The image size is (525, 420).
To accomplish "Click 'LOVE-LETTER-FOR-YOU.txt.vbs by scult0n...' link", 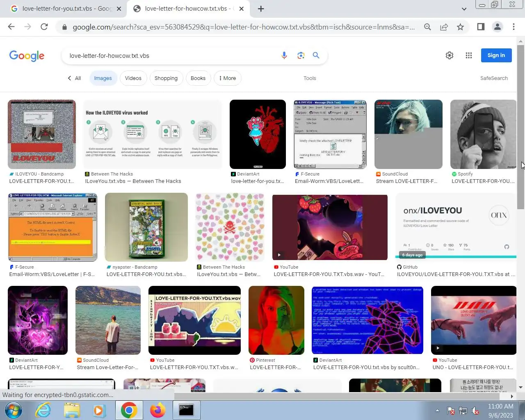I will (x=366, y=367).
